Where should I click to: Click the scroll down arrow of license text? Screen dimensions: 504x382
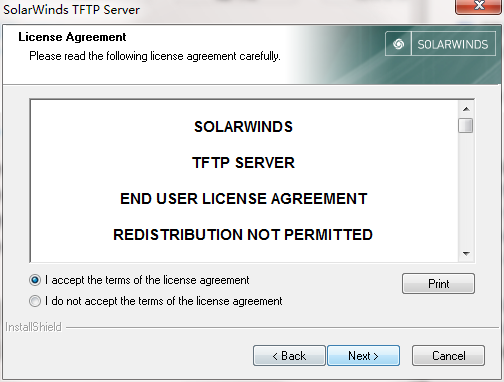[466, 254]
